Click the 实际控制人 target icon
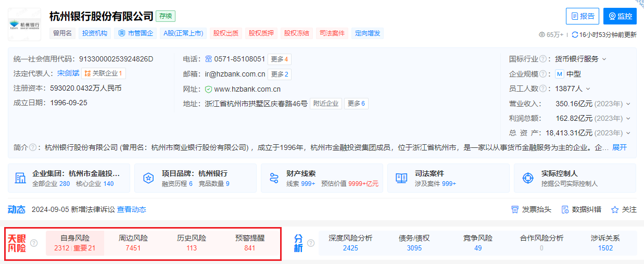Viewport: 644px width, 264px height. pyautogui.click(x=528, y=178)
